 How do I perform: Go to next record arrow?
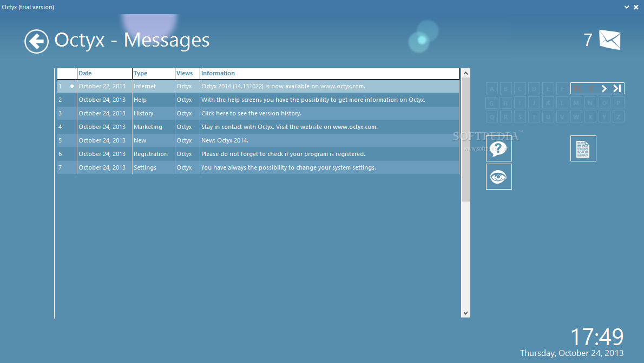click(604, 88)
